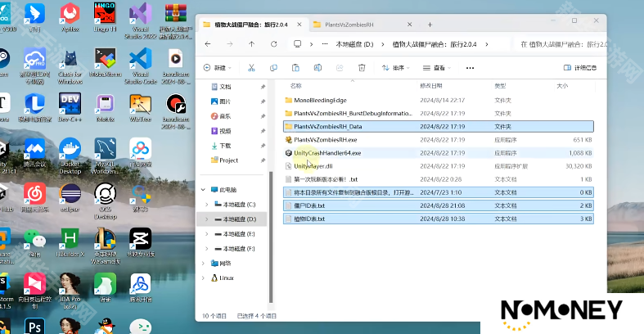The height and width of the screenshot is (334, 644).
Task: Select PlantsVsZombiesRH_Data folder row
Action: [439, 127]
